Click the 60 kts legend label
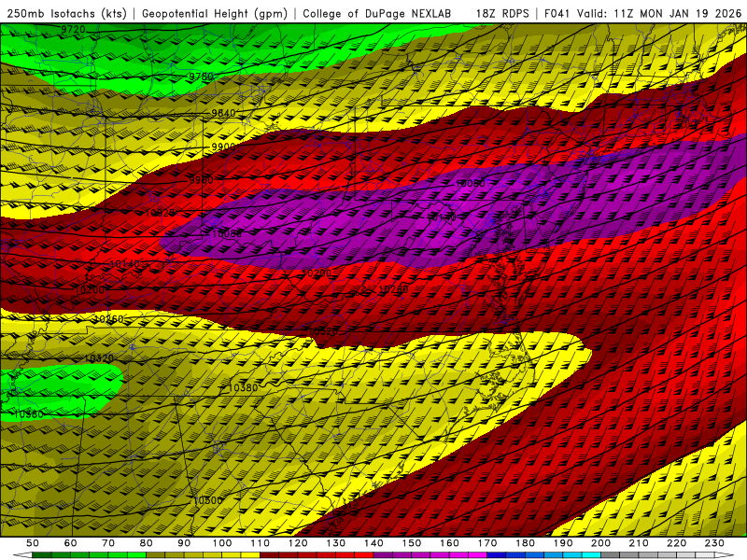The height and width of the screenshot is (560, 747). [71, 543]
